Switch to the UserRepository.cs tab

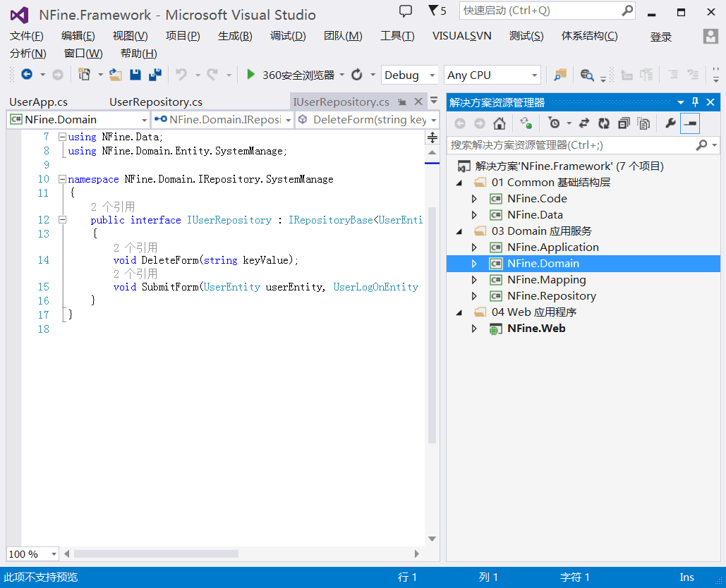tap(155, 102)
